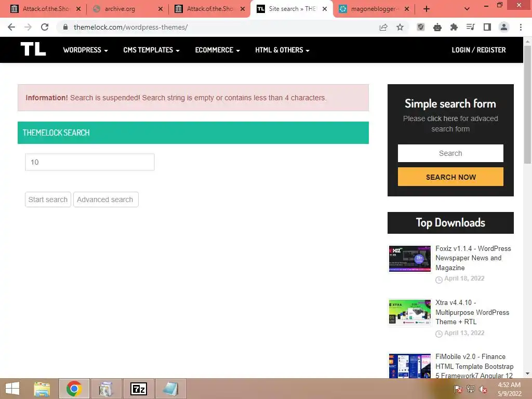Viewport: 532px width, 399px height.
Task: Click the browser forward arrow
Action: (x=28, y=27)
